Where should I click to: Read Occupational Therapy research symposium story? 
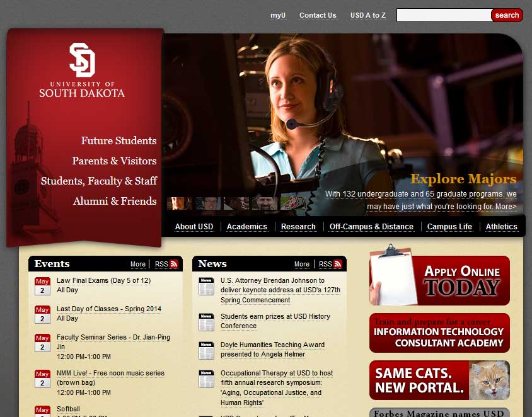coord(277,387)
